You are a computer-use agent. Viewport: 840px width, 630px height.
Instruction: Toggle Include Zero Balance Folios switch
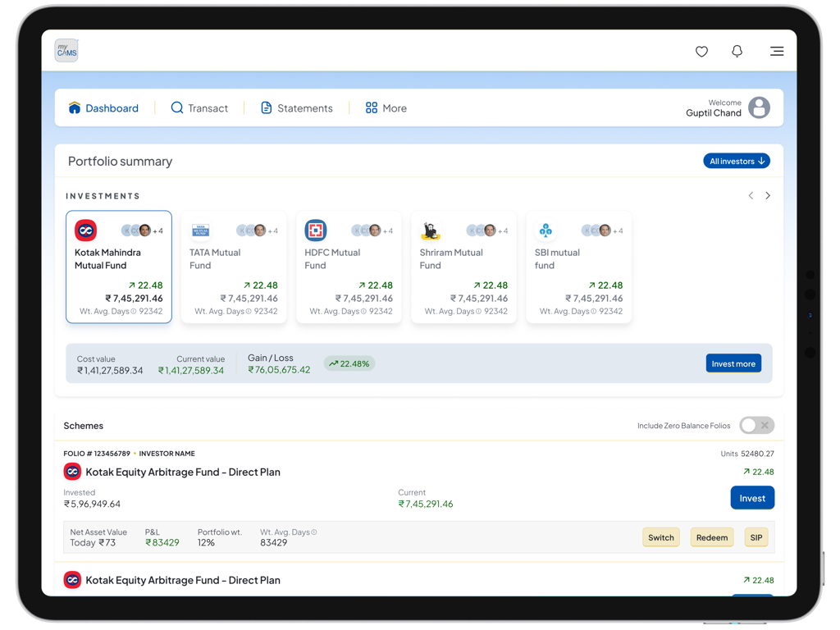(756, 426)
